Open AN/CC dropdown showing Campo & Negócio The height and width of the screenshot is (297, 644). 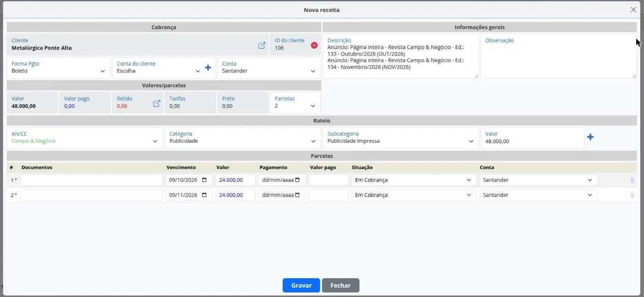(x=85, y=138)
